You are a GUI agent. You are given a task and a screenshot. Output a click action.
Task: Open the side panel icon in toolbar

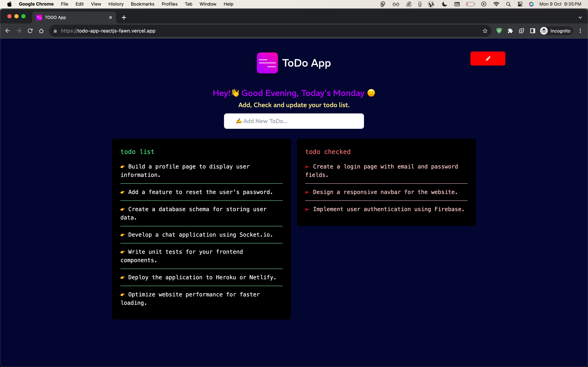click(x=532, y=31)
